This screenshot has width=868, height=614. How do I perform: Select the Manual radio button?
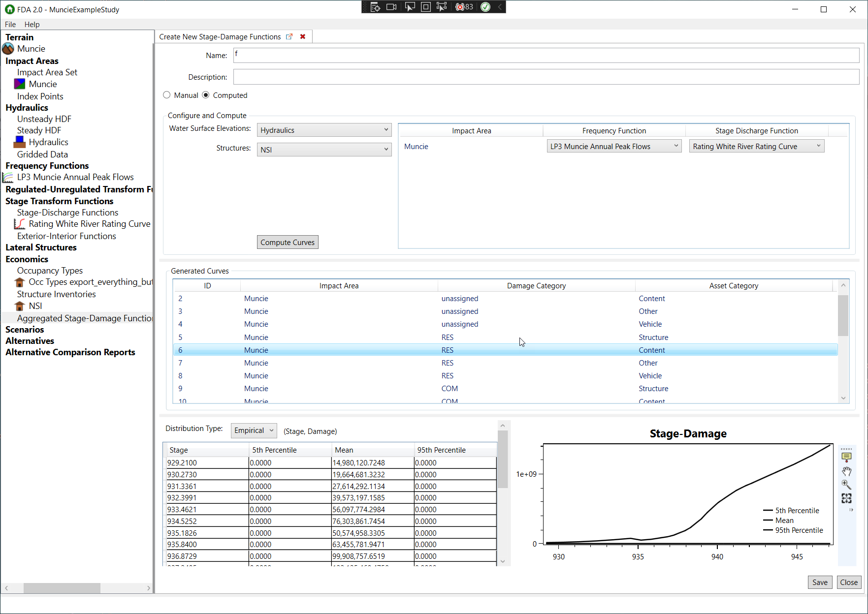click(166, 95)
